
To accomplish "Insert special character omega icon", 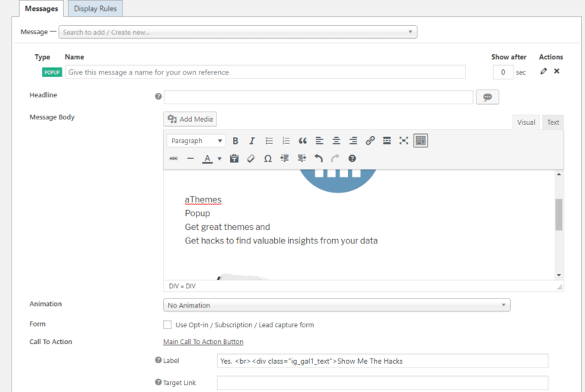I will [x=267, y=158].
